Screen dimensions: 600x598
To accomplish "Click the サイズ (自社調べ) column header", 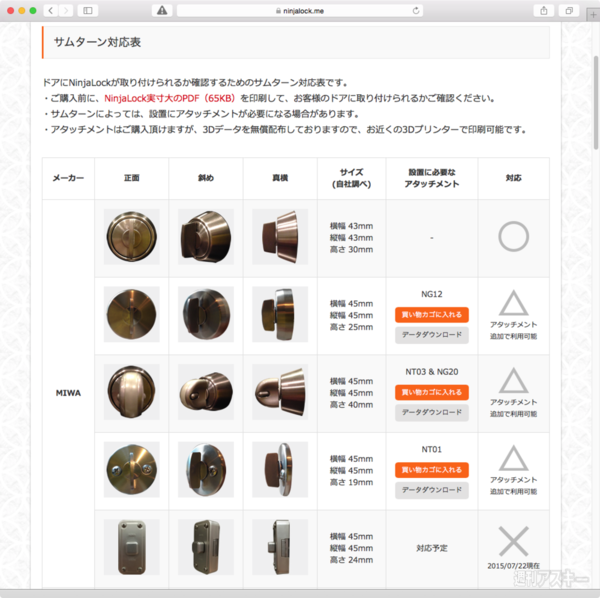I will click(x=351, y=178).
